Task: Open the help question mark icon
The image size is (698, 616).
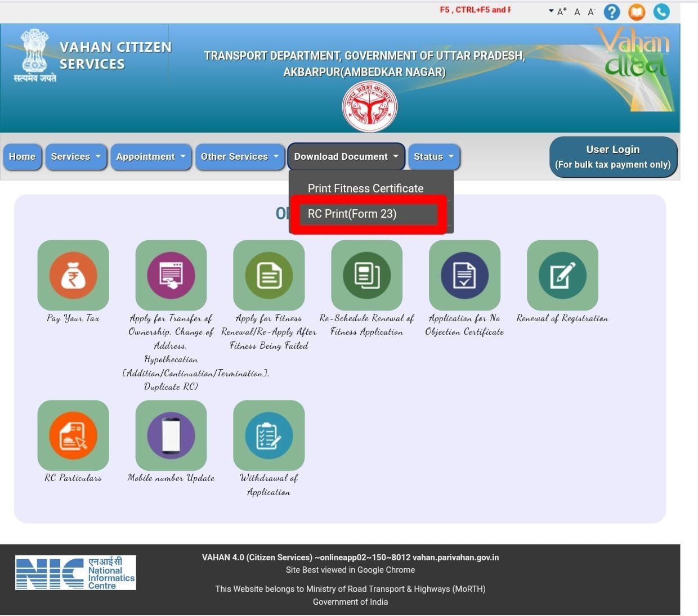Action: click(611, 11)
